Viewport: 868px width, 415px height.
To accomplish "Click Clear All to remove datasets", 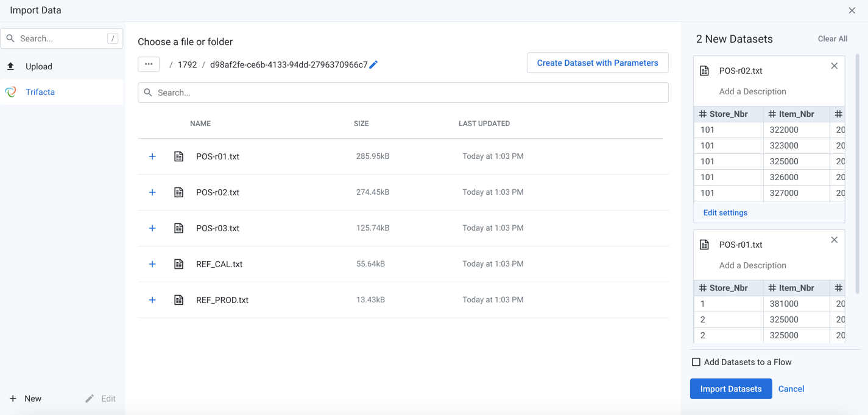I will (832, 39).
